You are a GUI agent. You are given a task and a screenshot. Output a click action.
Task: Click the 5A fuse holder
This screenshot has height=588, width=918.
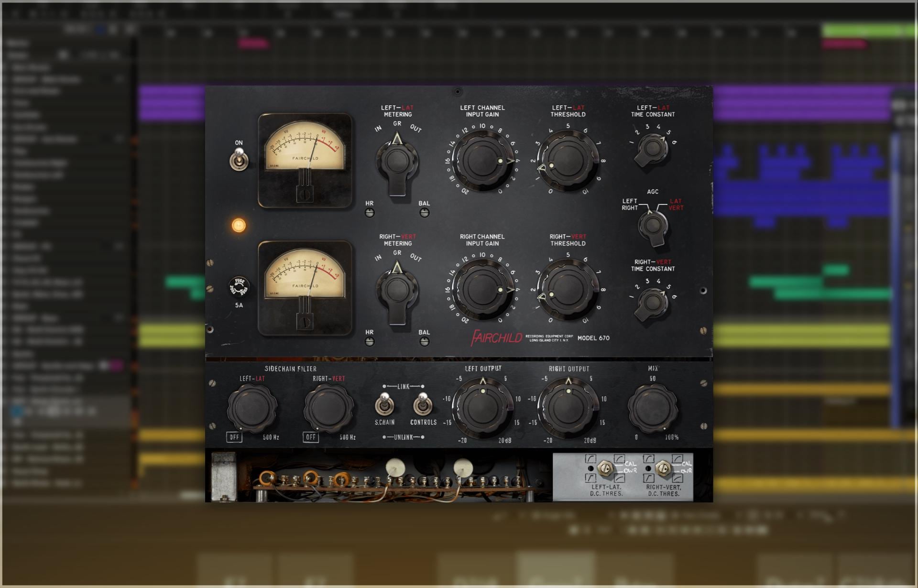(239, 287)
